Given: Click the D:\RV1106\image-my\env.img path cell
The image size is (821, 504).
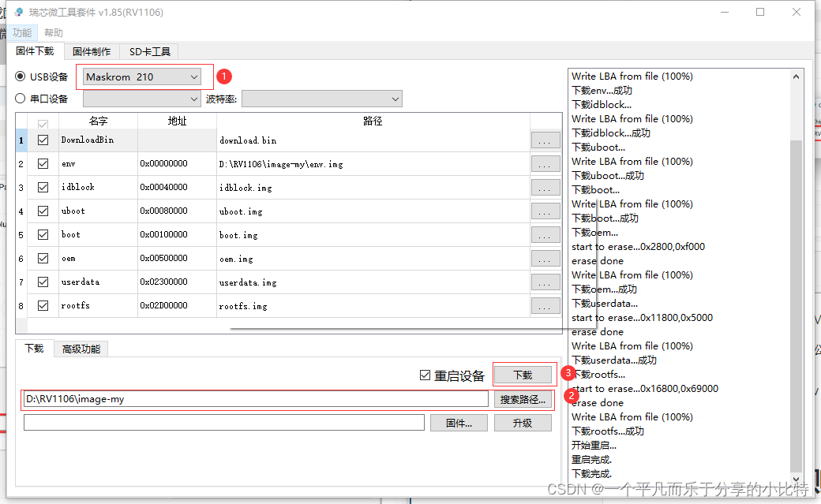Looking at the screenshot, I should [373, 164].
